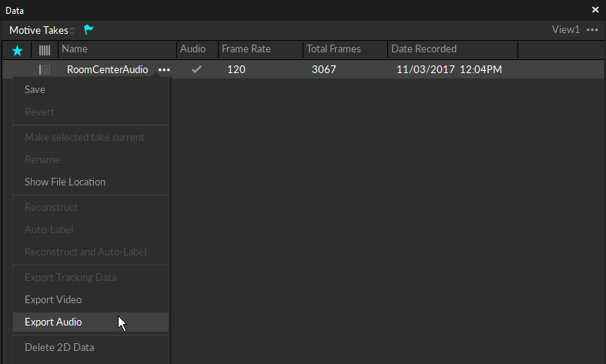Screen dimensions: 606x364
Task: Click the cyan flag icon
Action: [89, 30]
